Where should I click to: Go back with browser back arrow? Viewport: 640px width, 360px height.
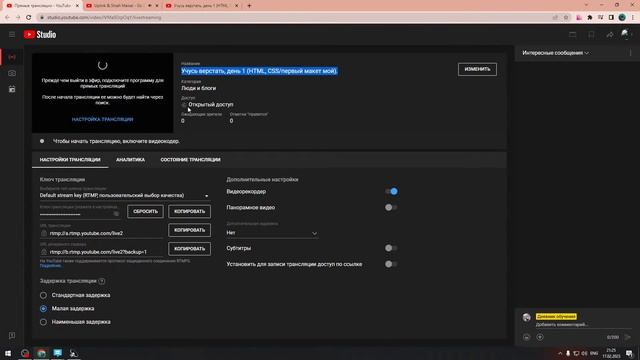click(x=7, y=18)
